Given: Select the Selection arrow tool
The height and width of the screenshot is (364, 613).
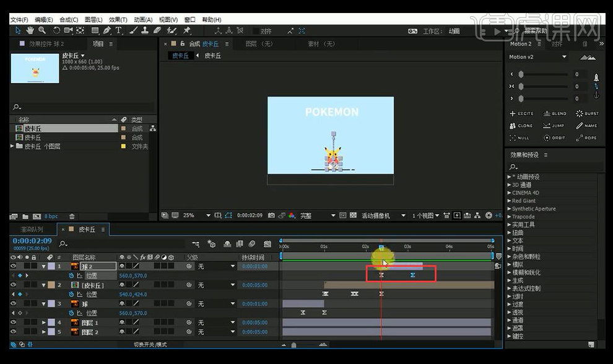Looking at the screenshot, I should pyautogui.click(x=18, y=30).
